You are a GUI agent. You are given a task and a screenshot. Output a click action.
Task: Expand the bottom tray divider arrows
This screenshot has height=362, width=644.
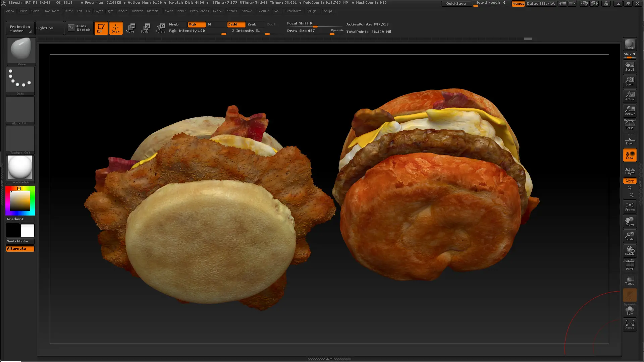329,359
